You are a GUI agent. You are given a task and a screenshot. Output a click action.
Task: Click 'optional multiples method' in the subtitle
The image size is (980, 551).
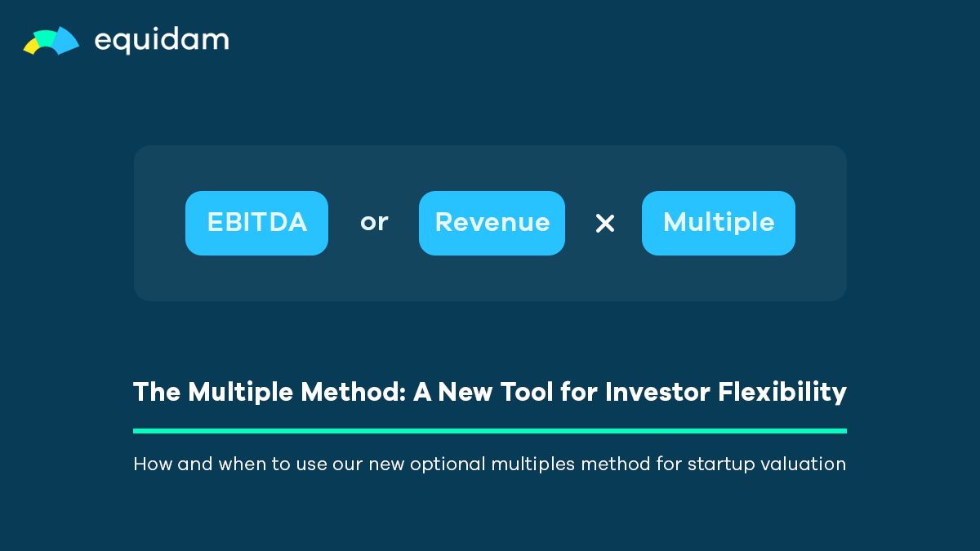(x=529, y=465)
